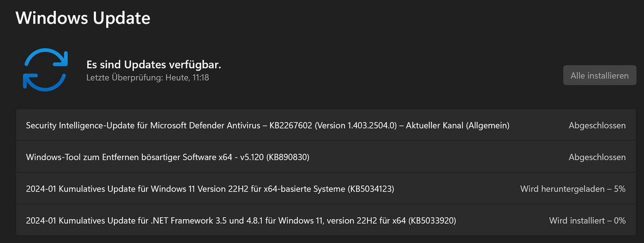Click Abgeschlossen status of the Defender update

click(597, 125)
